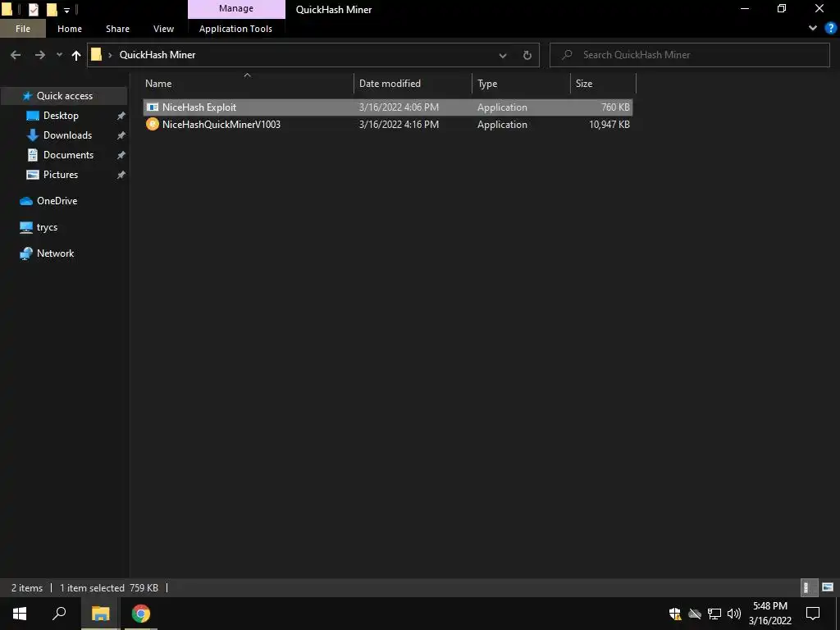Click the Properties quick access icon

33,9
